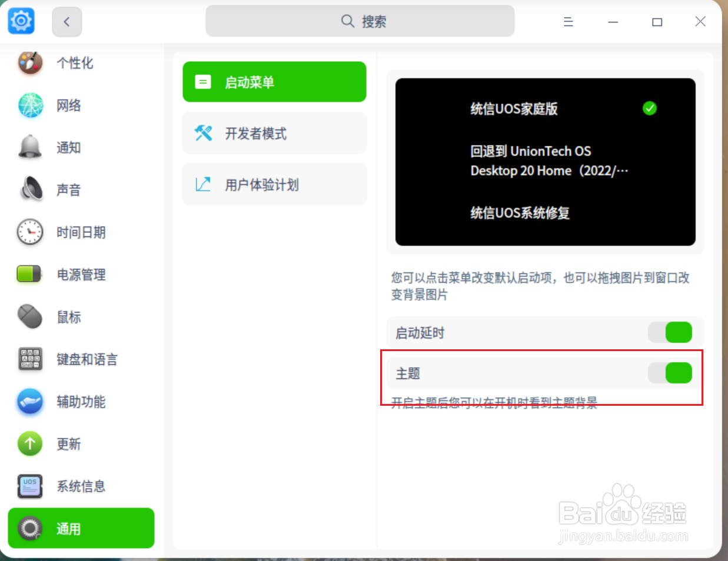Select the 通用 category label

tap(69, 529)
